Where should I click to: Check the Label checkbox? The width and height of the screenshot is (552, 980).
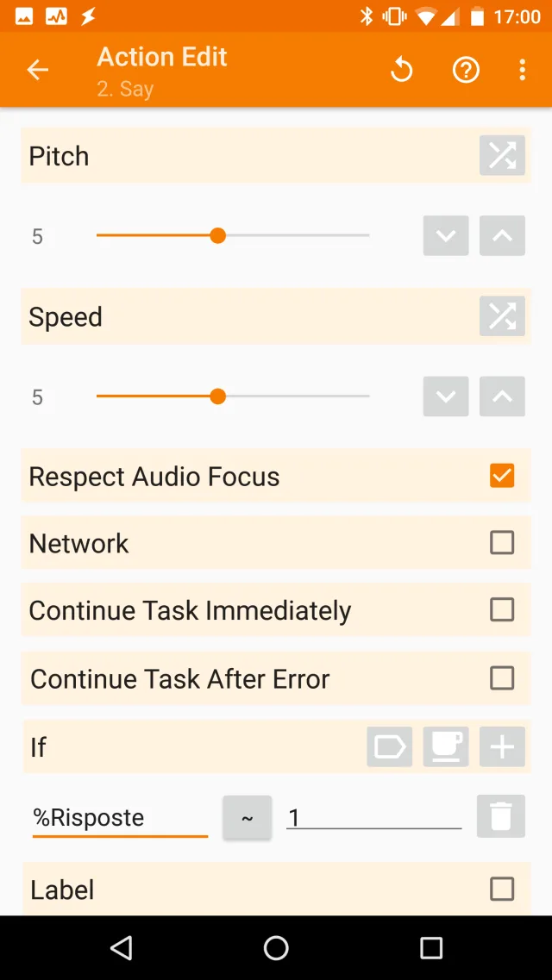502,889
